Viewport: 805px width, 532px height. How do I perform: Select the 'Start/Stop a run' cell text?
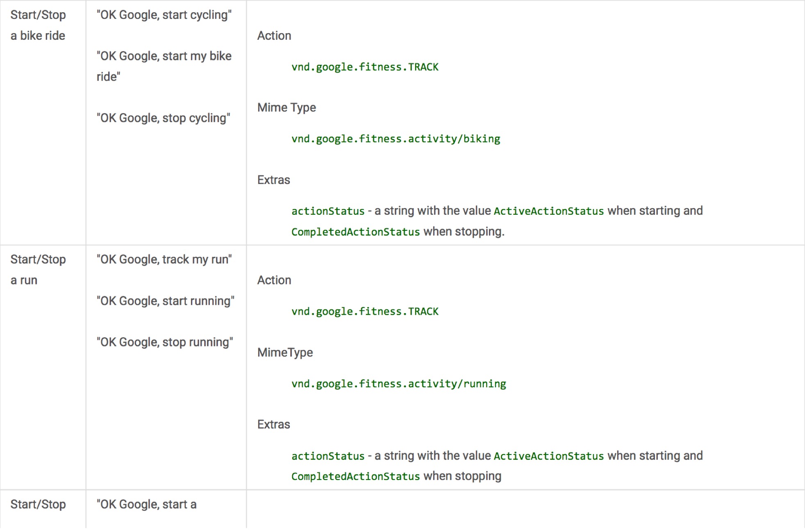(x=38, y=270)
